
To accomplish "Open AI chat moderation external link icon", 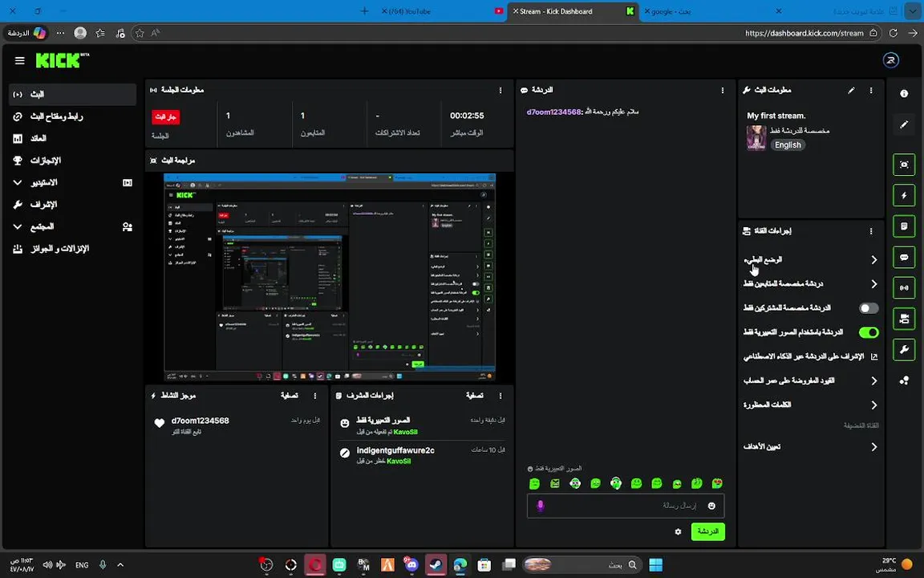I will [x=874, y=356].
